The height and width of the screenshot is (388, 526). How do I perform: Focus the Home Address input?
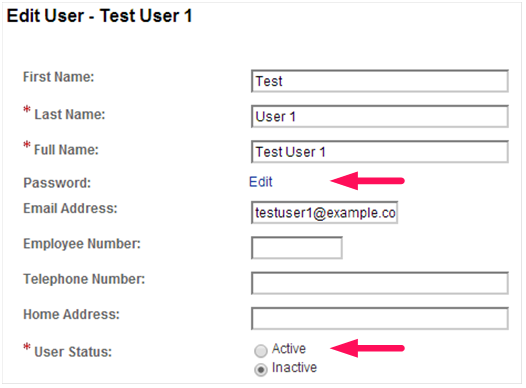click(380, 318)
